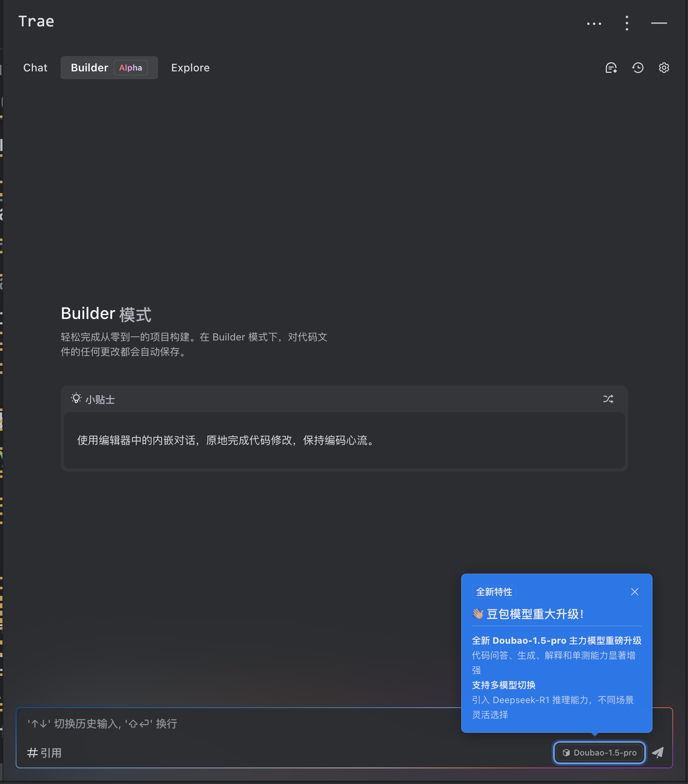Viewport: 688px width, 784px height.
Task: Open the conversation history
Action: [x=638, y=68]
